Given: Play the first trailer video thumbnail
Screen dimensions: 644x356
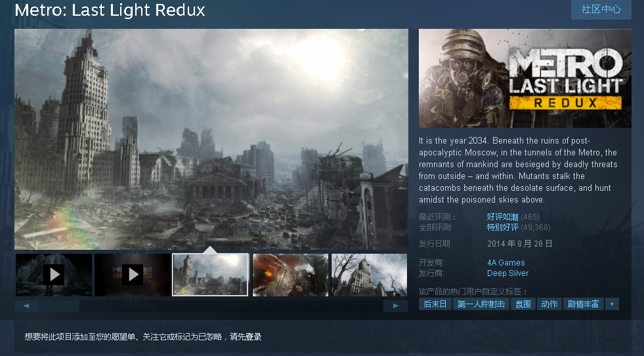Looking at the screenshot, I should [54, 275].
